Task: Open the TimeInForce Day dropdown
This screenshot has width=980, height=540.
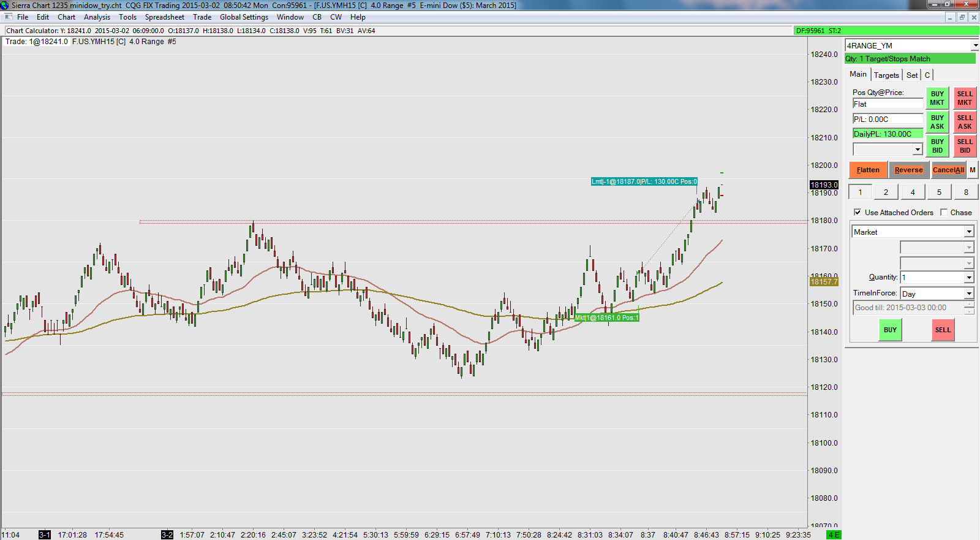Action: (969, 294)
